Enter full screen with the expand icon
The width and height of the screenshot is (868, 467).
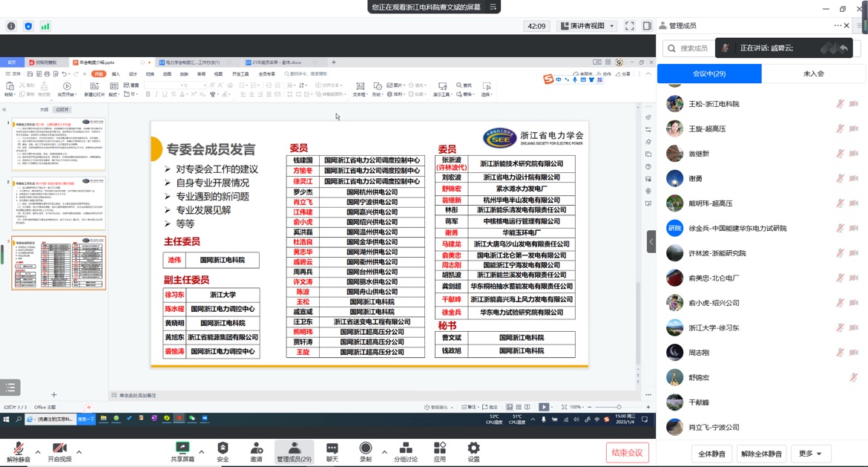tap(629, 26)
